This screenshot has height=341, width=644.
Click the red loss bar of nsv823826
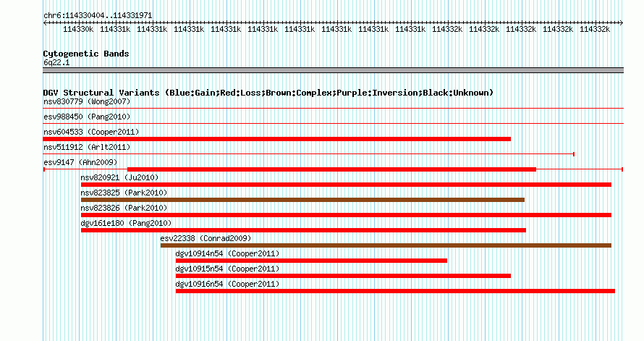click(346, 215)
